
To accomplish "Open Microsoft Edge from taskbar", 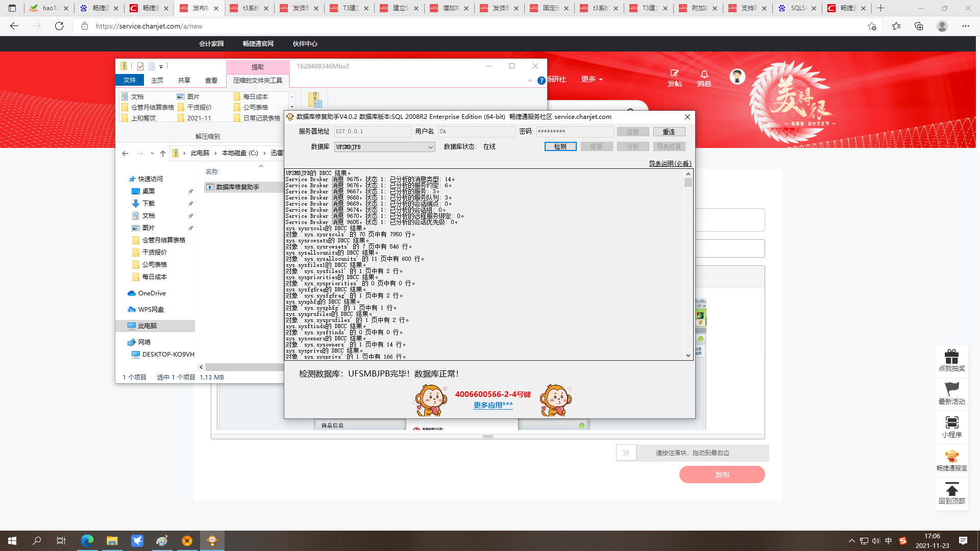I will coord(87,541).
